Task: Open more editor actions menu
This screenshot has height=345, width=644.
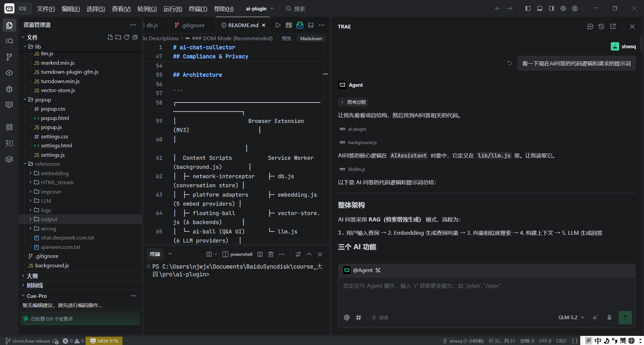Action: (x=322, y=25)
